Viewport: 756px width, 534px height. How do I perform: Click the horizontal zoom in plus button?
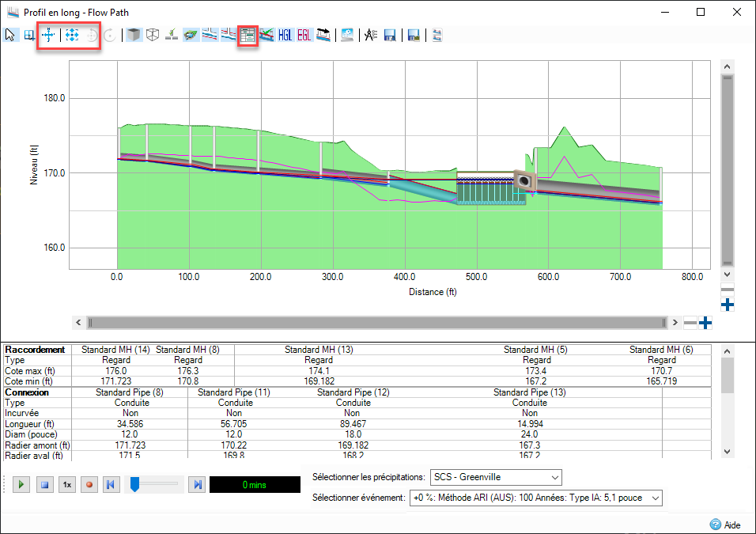(x=705, y=323)
